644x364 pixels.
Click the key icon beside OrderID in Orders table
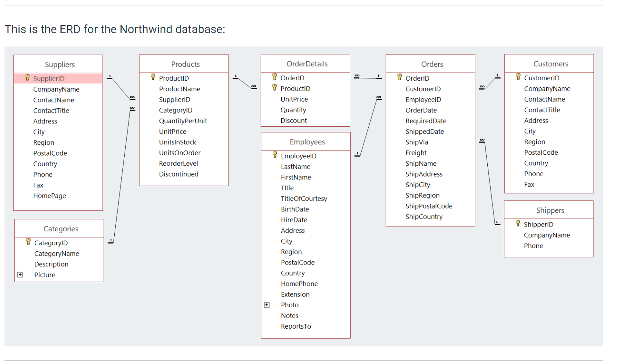pyautogui.click(x=400, y=77)
